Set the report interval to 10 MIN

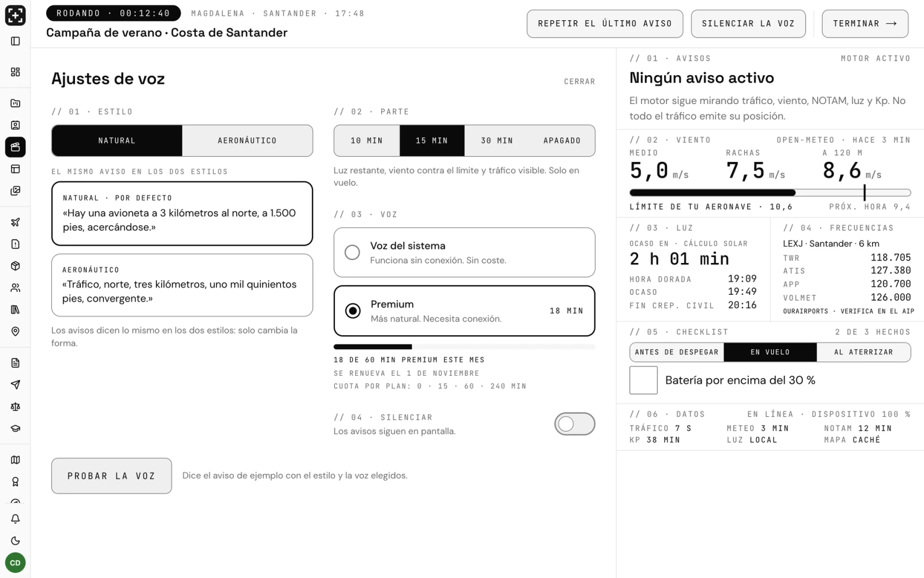367,140
